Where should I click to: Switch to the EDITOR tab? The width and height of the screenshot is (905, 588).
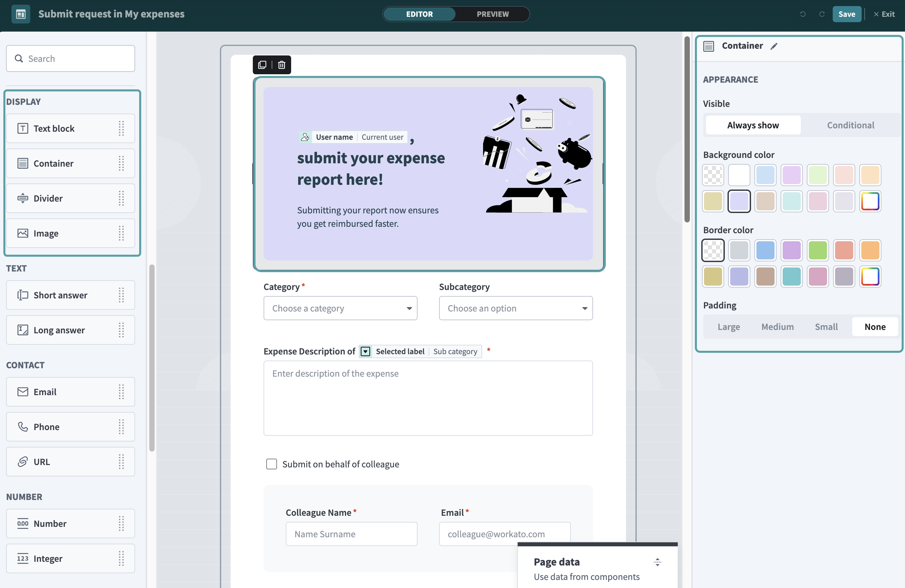[419, 14]
